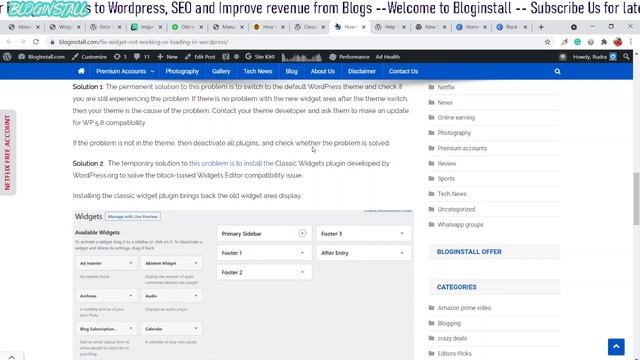Open Premium accounts category in sidebar
This screenshot has width=640, height=360.
[462, 148]
